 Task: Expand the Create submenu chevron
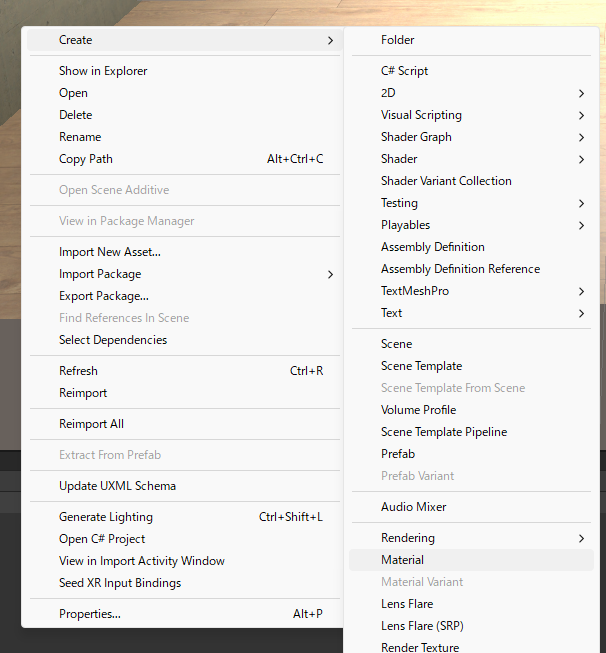coord(330,40)
